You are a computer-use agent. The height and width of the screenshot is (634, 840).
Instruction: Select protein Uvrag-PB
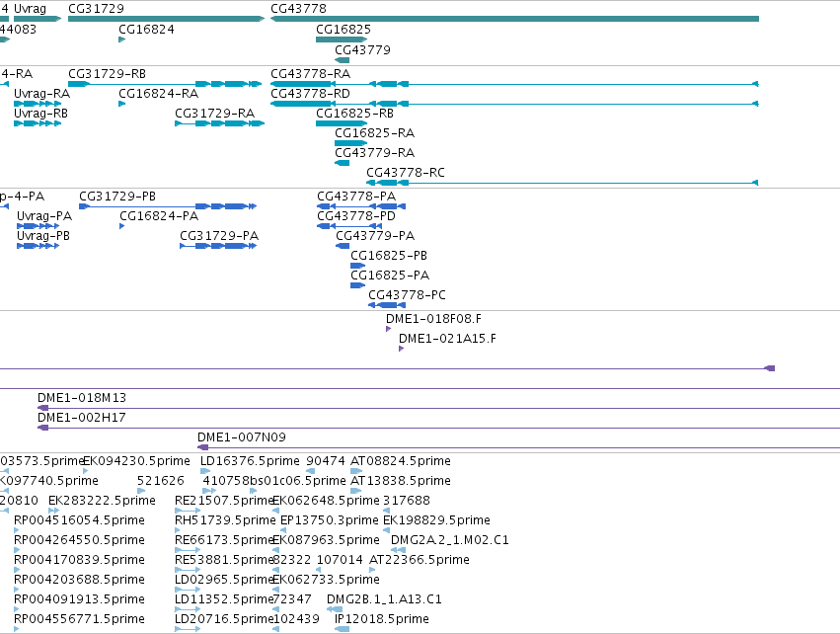[38, 246]
